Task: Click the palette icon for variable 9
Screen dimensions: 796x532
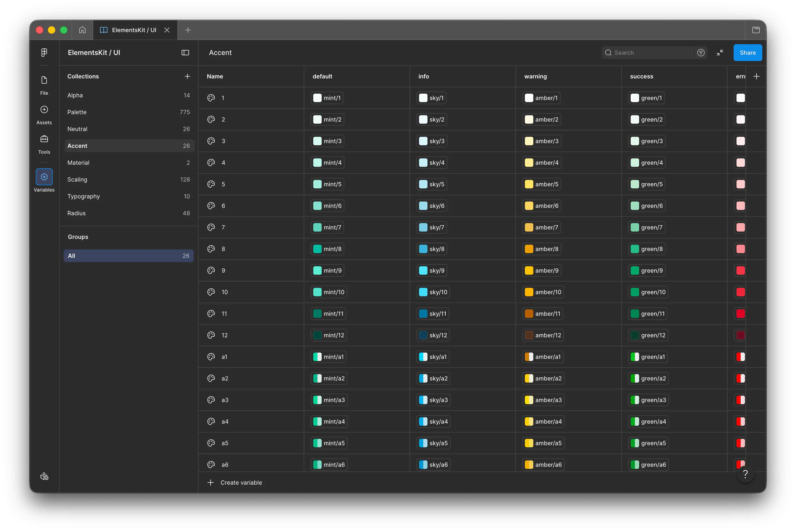Action: pyautogui.click(x=211, y=270)
